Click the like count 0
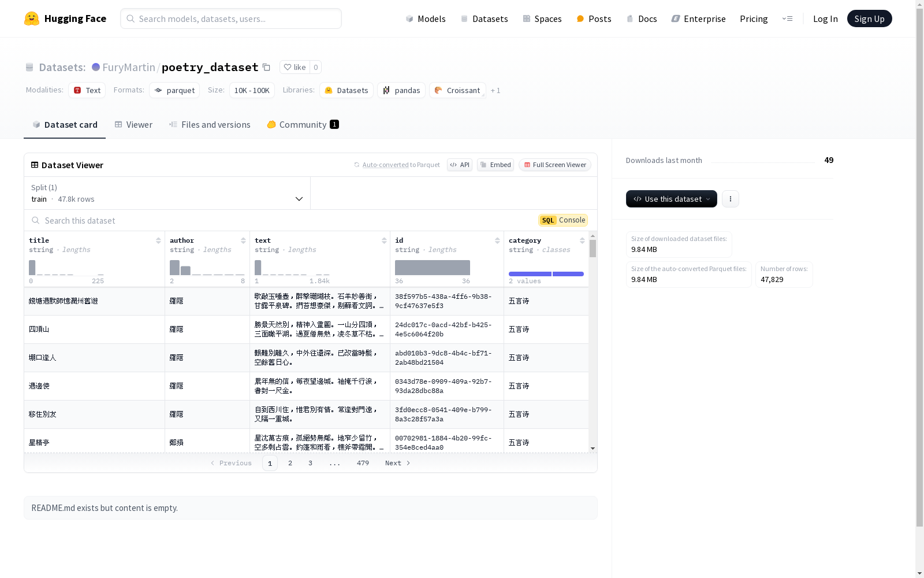 (x=315, y=67)
